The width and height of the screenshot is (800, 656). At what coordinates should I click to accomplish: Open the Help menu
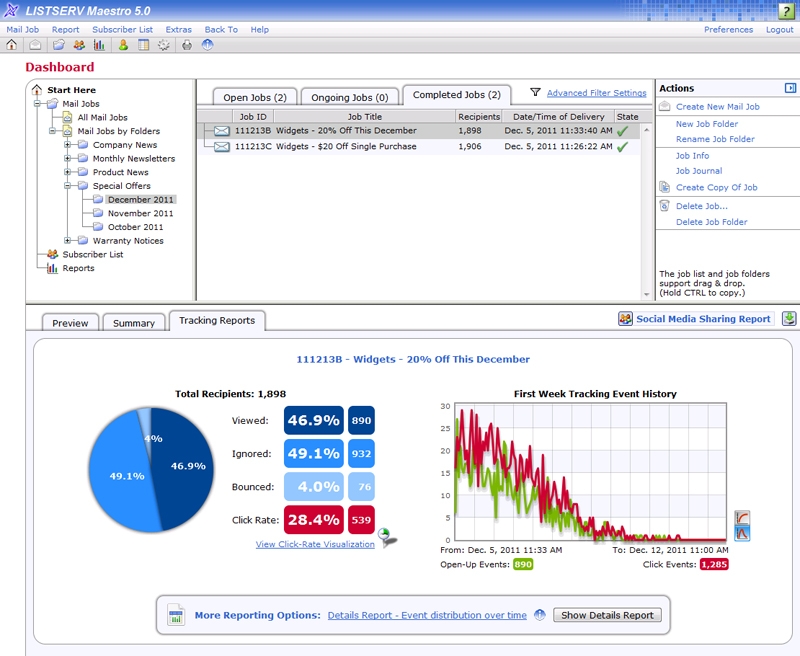coord(259,30)
